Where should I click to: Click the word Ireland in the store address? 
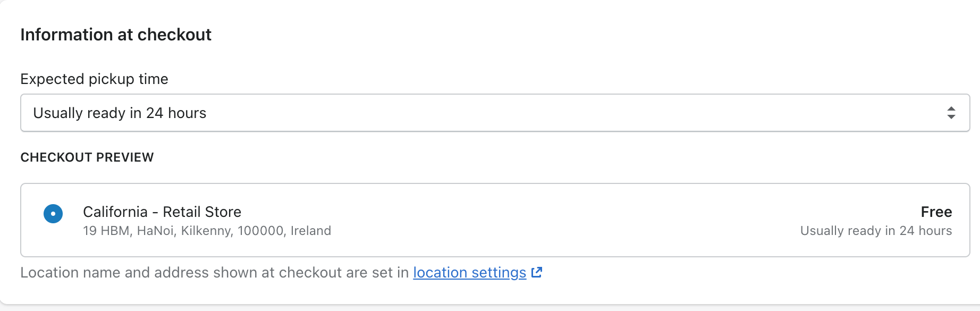click(x=311, y=231)
